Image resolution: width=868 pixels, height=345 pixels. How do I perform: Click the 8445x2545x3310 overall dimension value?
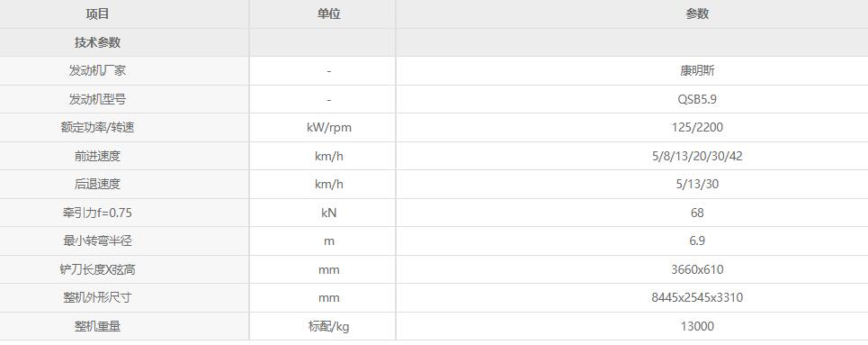[697, 298]
